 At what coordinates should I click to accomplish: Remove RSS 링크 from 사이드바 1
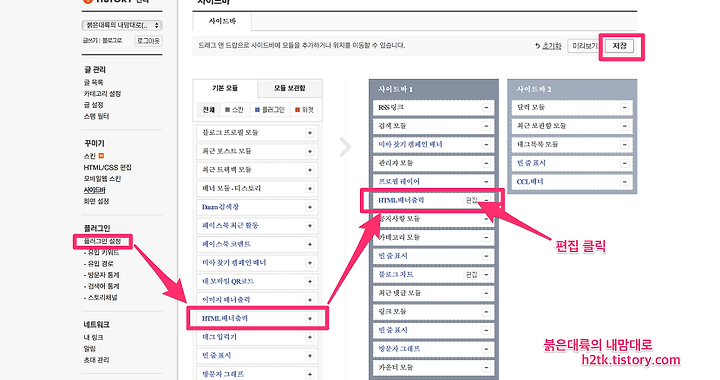tap(486, 107)
